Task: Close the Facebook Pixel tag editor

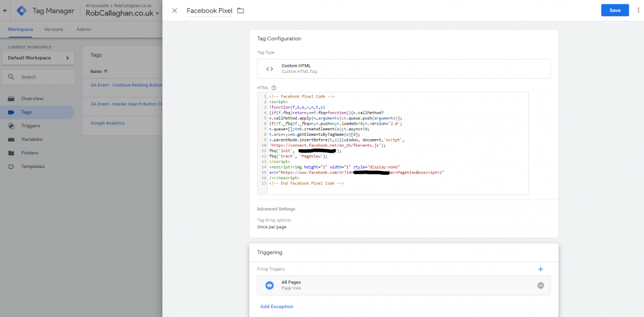Action: (175, 11)
